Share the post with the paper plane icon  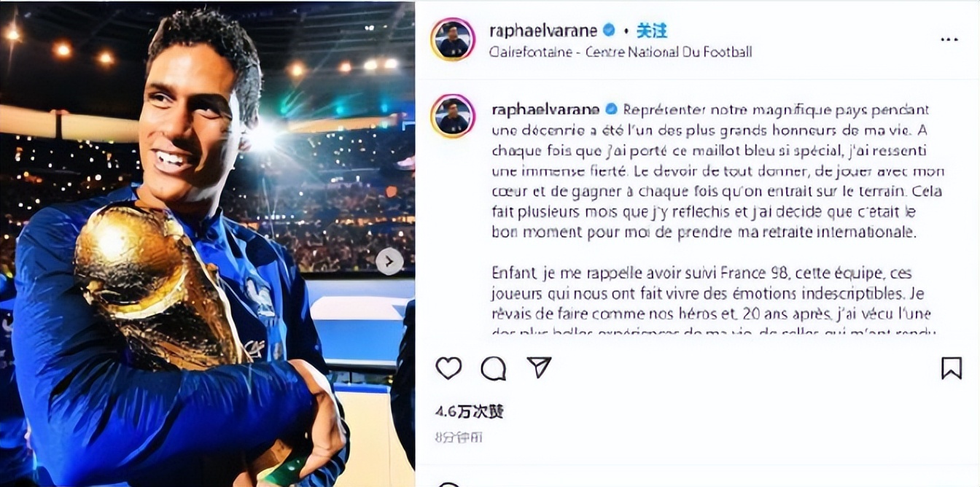(x=539, y=367)
